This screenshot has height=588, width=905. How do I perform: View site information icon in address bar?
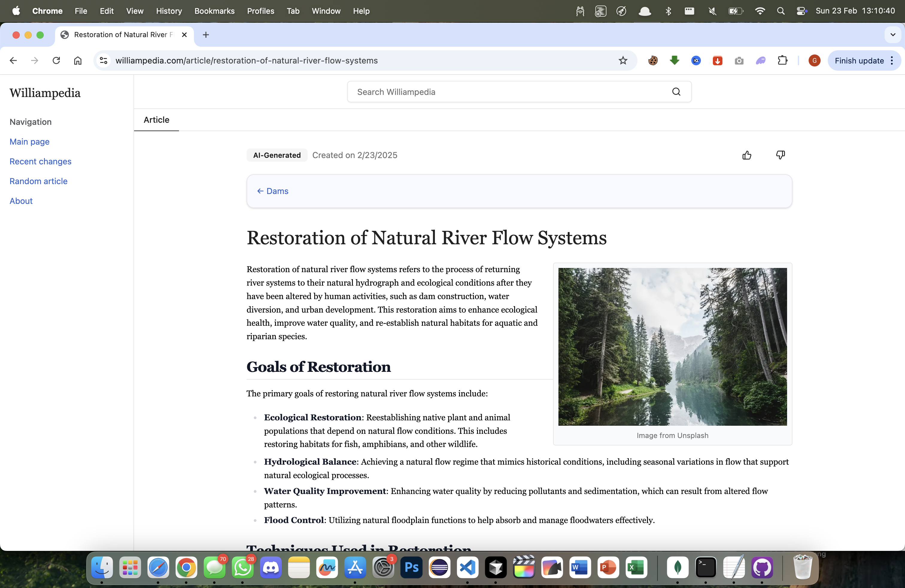(104, 60)
